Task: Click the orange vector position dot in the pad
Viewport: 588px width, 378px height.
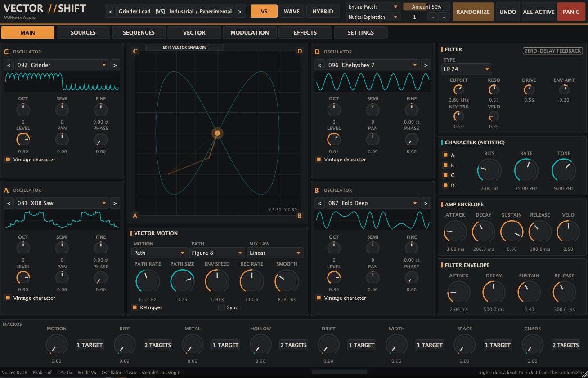Action: point(217,133)
